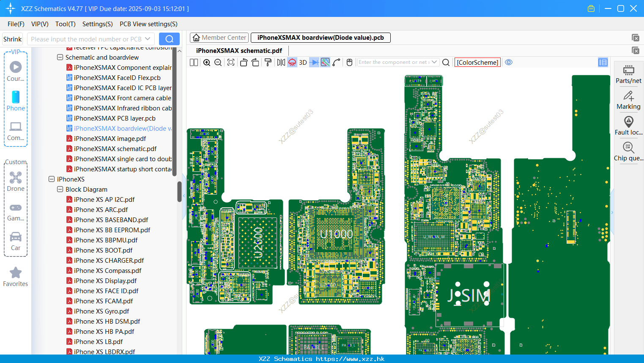Open the File menu
The width and height of the screenshot is (644, 363).
pyautogui.click(x=16, y=24)
